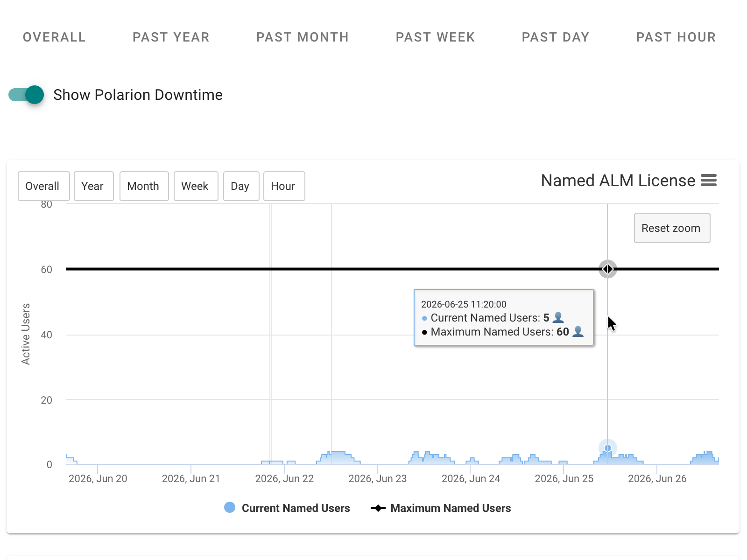Switch to the PAST YEAR tab

coord(171,37)
